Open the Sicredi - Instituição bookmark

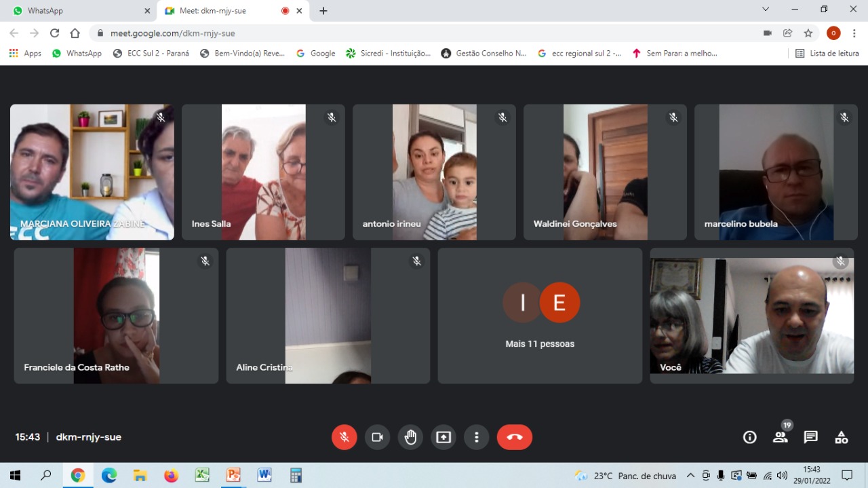[x=388, y=53]
